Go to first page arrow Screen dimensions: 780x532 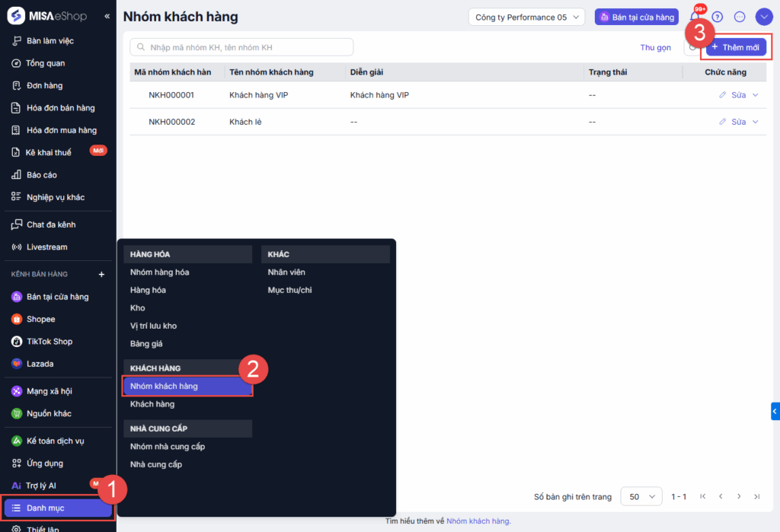pyautogui.click(x=702, y=496)
